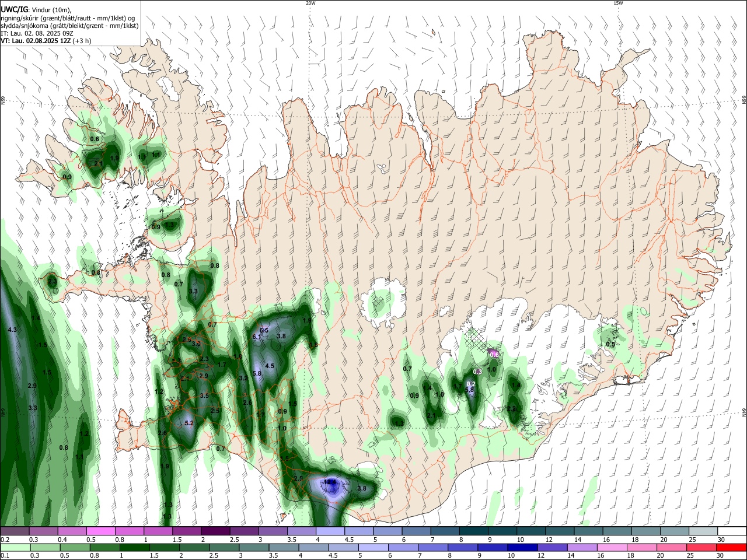Click the 6.1 precipitation value on the map
The height and width of the screenshot is (560, 747).
[257, 337]
